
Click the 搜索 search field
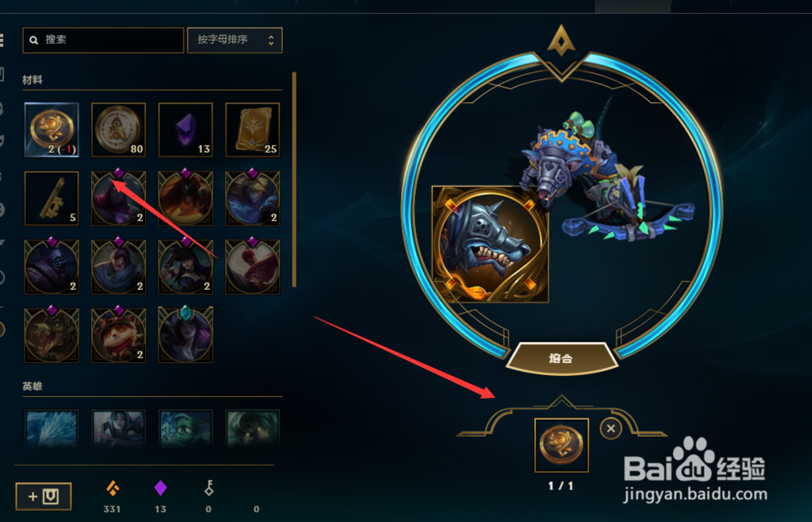(x=103, y=40)
